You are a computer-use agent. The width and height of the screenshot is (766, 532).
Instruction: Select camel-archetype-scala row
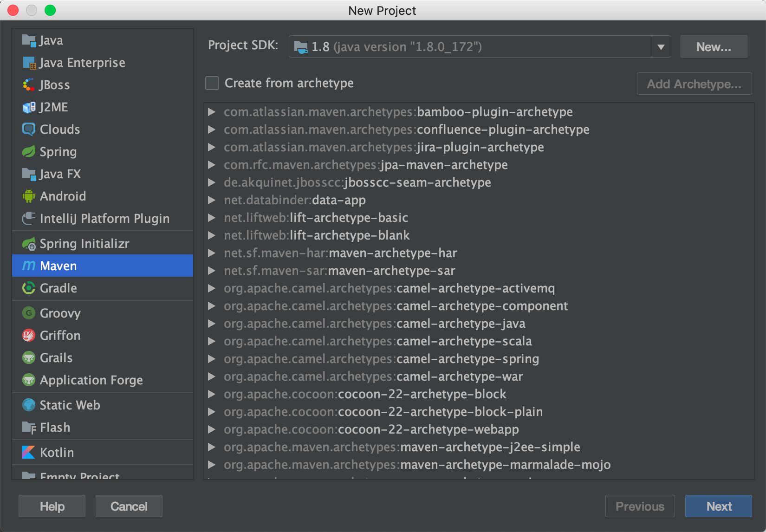(479, 341)
